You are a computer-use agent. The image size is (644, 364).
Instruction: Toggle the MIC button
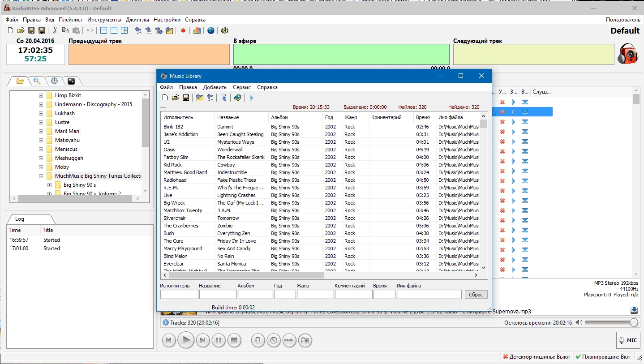627,340
